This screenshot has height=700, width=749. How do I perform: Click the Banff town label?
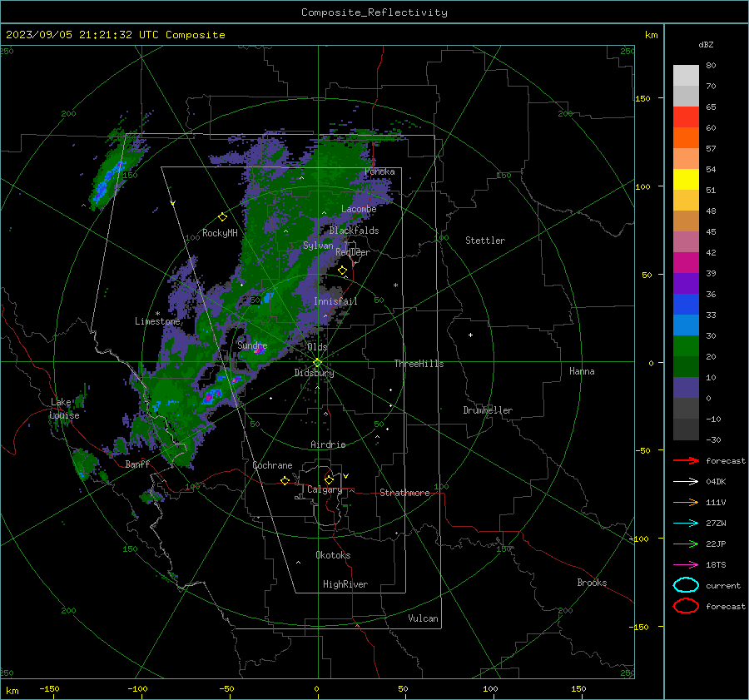(x=137, y=464)
